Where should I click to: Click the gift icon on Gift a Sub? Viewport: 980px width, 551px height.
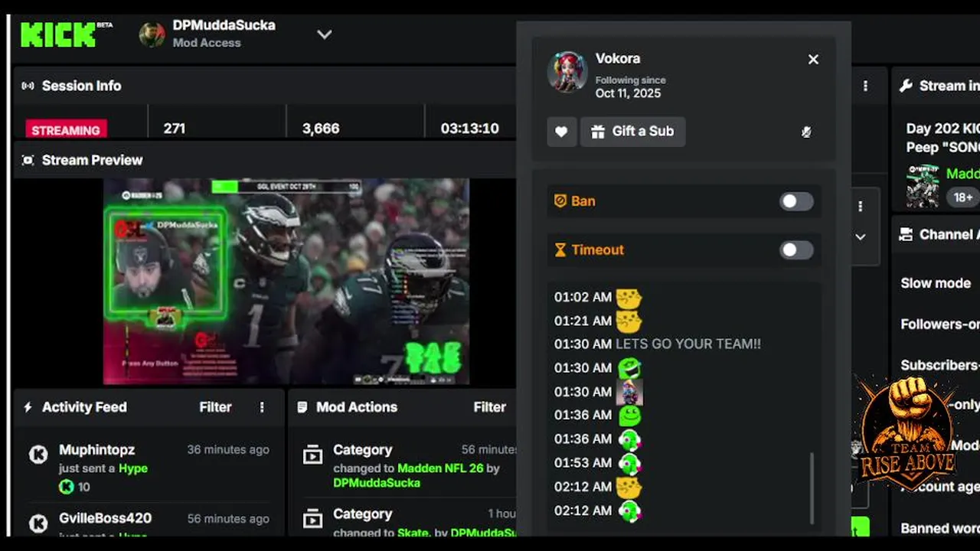(x=598, y=132)
